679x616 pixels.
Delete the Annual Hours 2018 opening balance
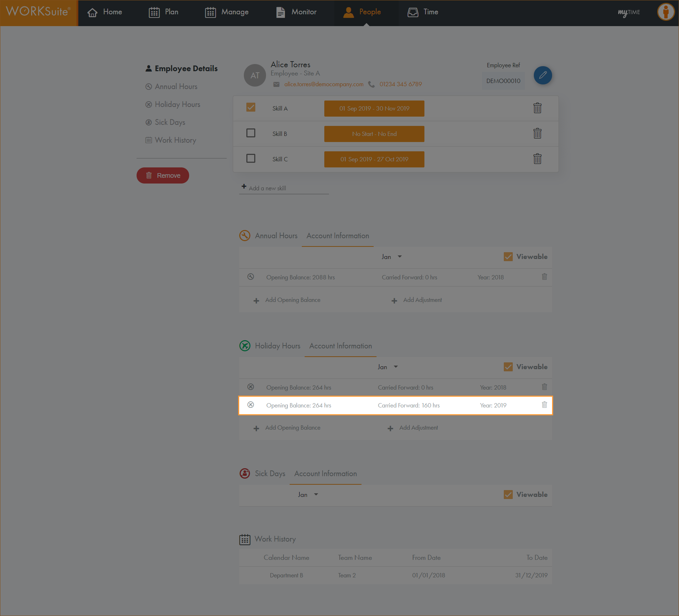point(544,277)
